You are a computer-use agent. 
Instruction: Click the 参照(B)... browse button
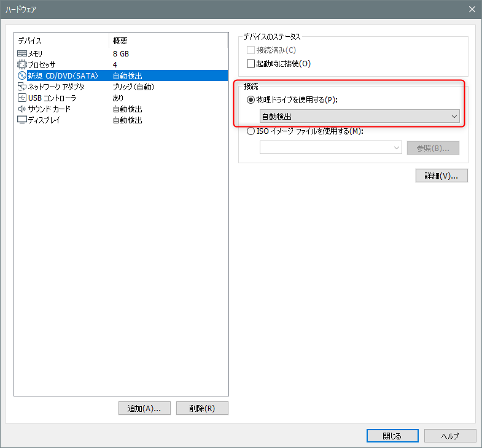433,148
